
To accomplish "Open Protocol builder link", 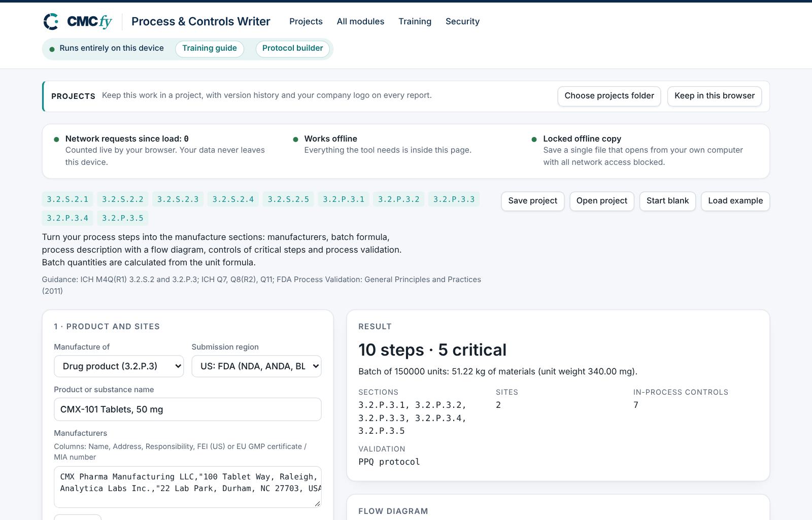I will (x=293, y=49).
